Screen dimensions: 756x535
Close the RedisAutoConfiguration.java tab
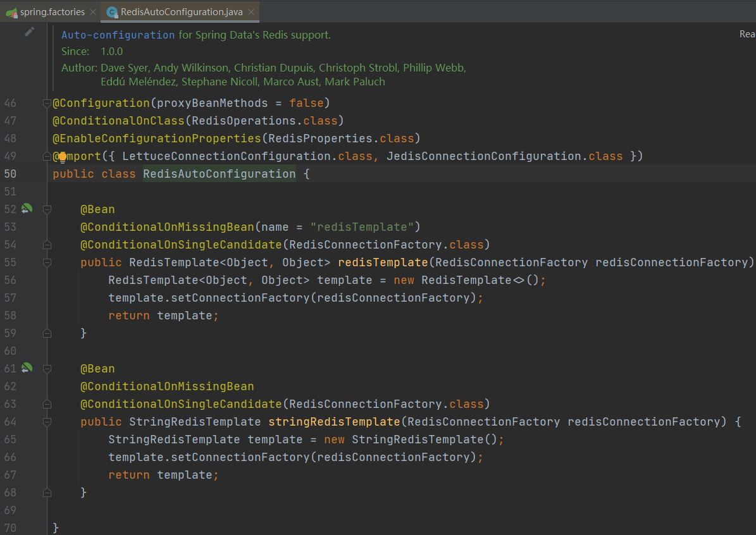click(251, 12)
